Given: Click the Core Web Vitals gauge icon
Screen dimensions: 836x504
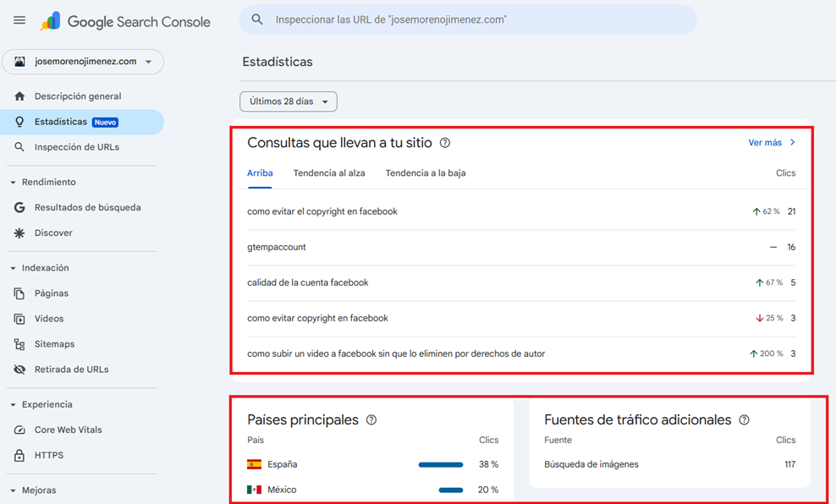Looking at the screenshot, I should click(x=19, y=430).
